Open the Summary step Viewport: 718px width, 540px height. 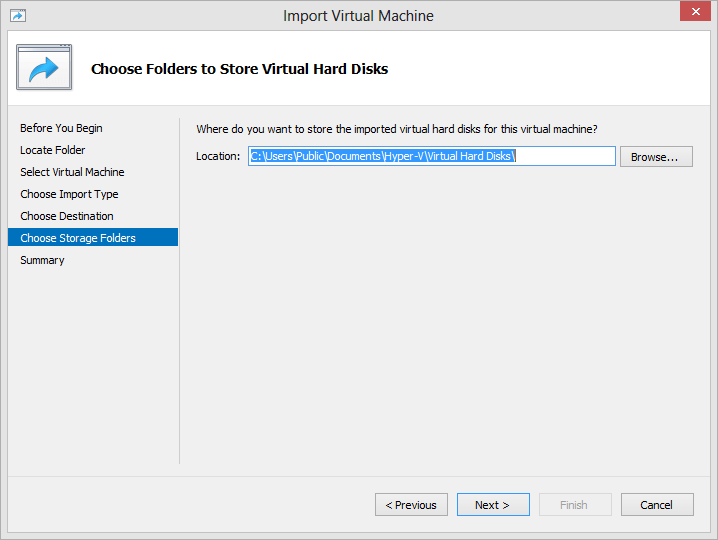click(42, 260)
